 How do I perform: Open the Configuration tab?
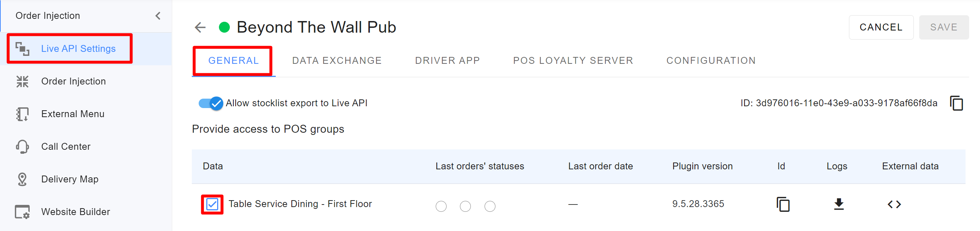[x=711, y=61]
